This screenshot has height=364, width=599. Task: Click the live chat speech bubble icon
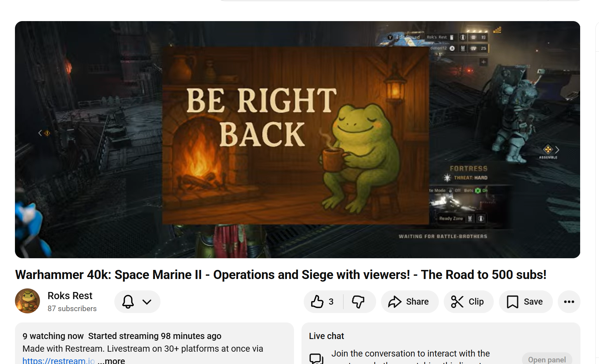[x=316, y=358]
